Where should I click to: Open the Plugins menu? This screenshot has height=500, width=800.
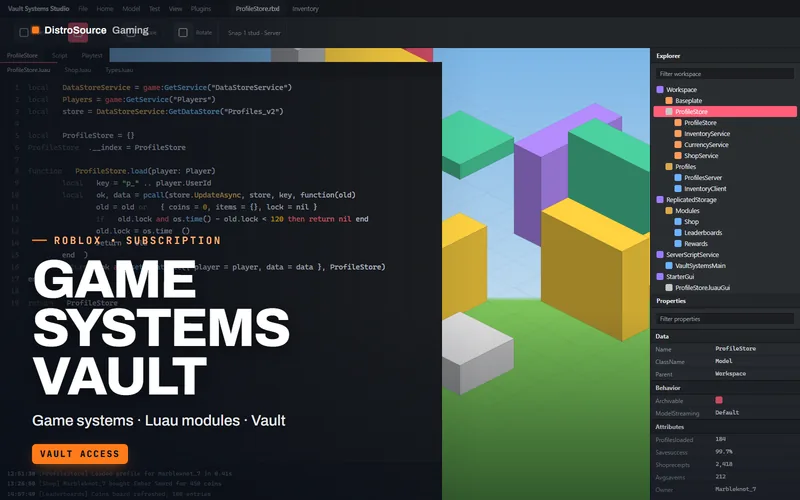(x=201, y=9)
